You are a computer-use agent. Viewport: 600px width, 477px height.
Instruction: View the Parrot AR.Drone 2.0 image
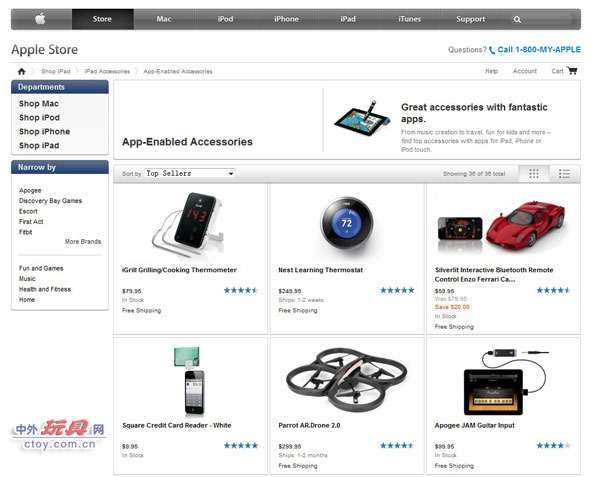(347, 379)
